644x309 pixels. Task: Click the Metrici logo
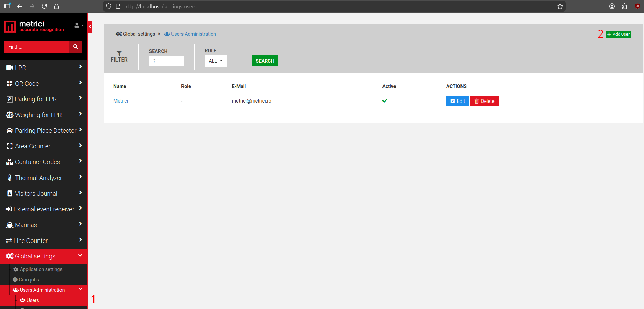point(34,26)
